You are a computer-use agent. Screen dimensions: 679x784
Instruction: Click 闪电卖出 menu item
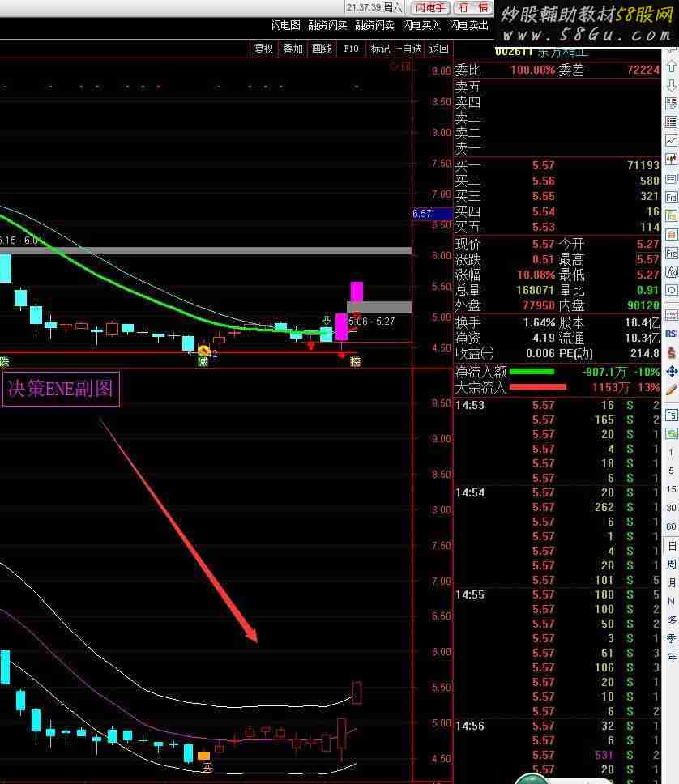click(x=469, y=25)
